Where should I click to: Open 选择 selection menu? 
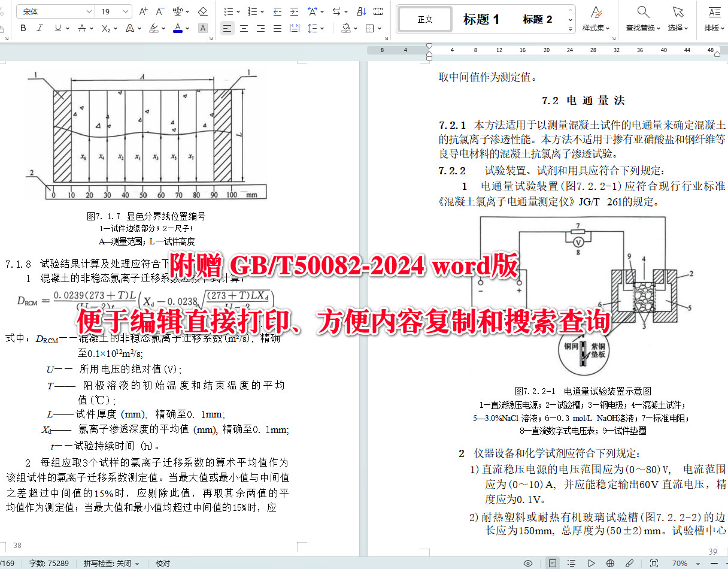click(x=678, y=19)
